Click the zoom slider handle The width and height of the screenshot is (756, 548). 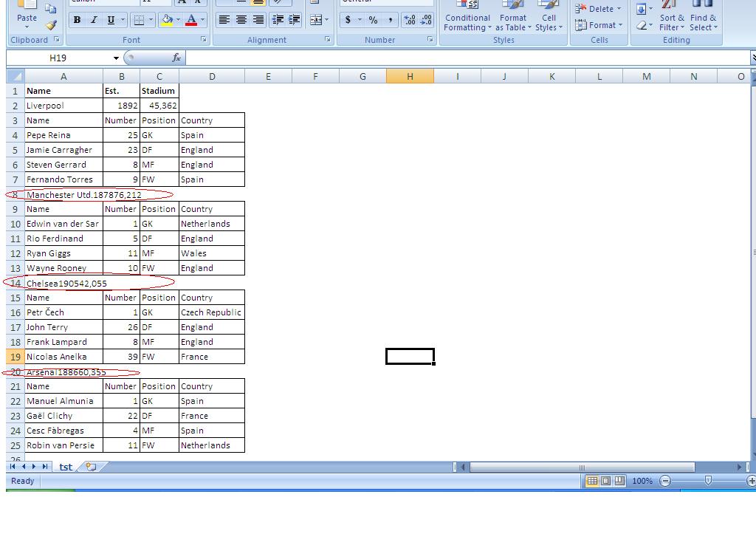pos(708,481)
